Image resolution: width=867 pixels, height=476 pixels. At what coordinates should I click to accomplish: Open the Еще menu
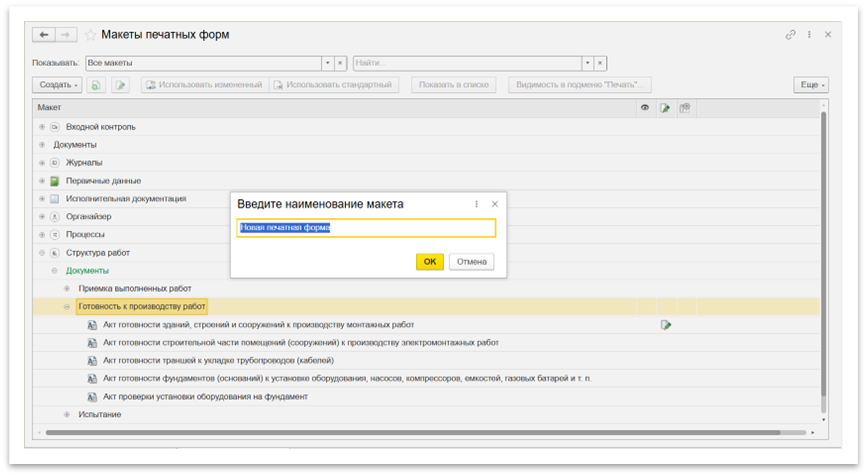pos(811,85)
